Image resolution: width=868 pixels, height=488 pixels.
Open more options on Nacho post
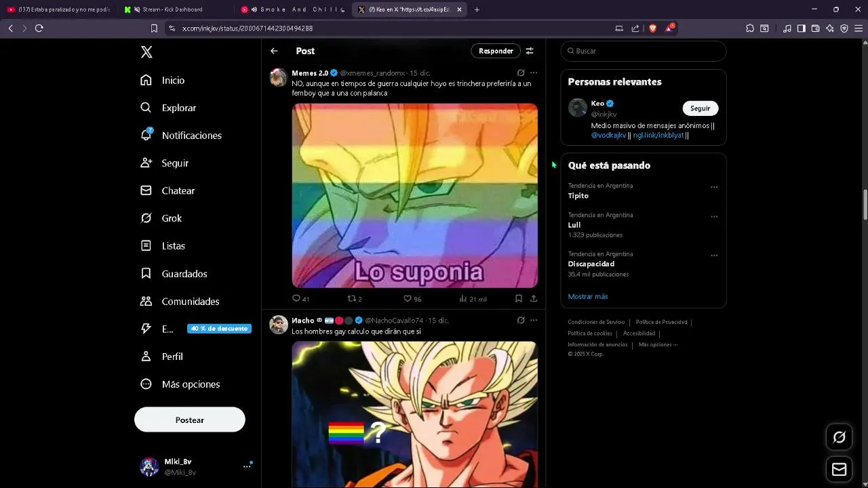click(534, 320)
